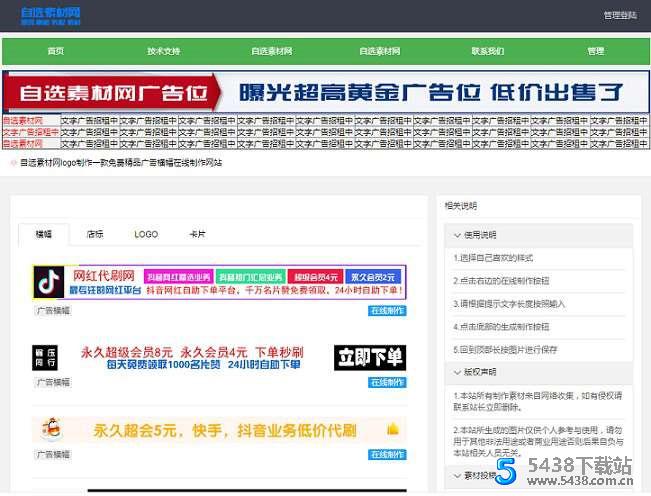Click the notice 2.本站所生成的图片仅供个人参考
The width and height of the screenshot is (651, 496).
point(538,441)
